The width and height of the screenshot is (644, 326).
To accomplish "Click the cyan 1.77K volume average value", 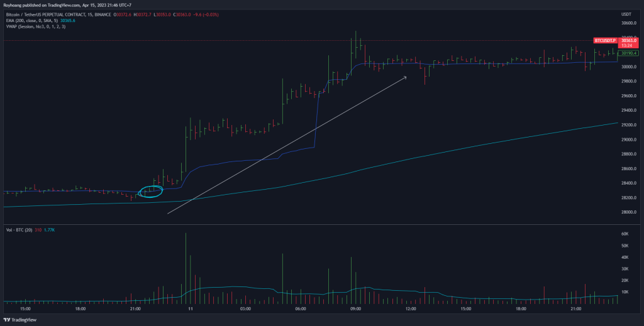I will [x=51, y=231].
